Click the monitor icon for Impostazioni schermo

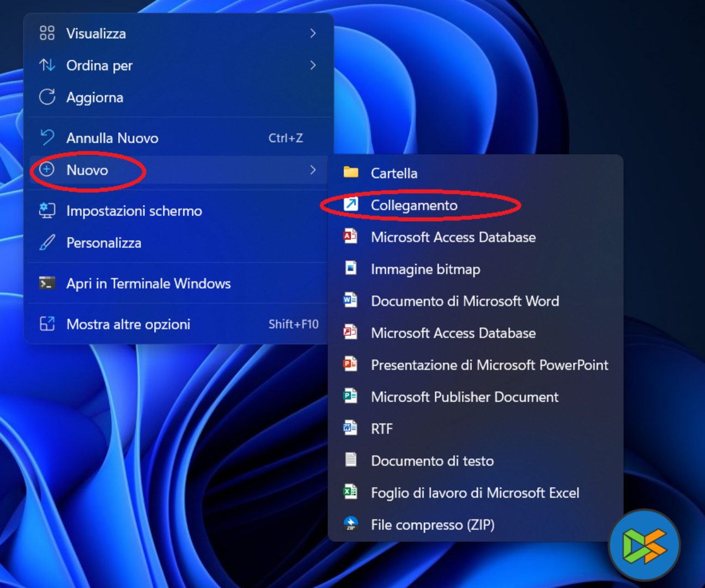(47, 211)
